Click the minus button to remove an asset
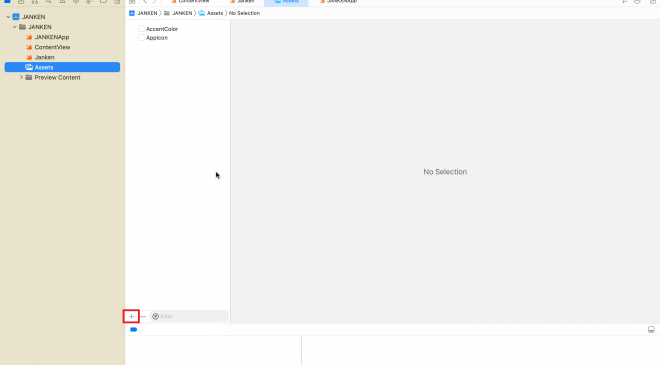The width and height of the screenshot is (660, 365). pyautogui.click(x=143, y=317)
